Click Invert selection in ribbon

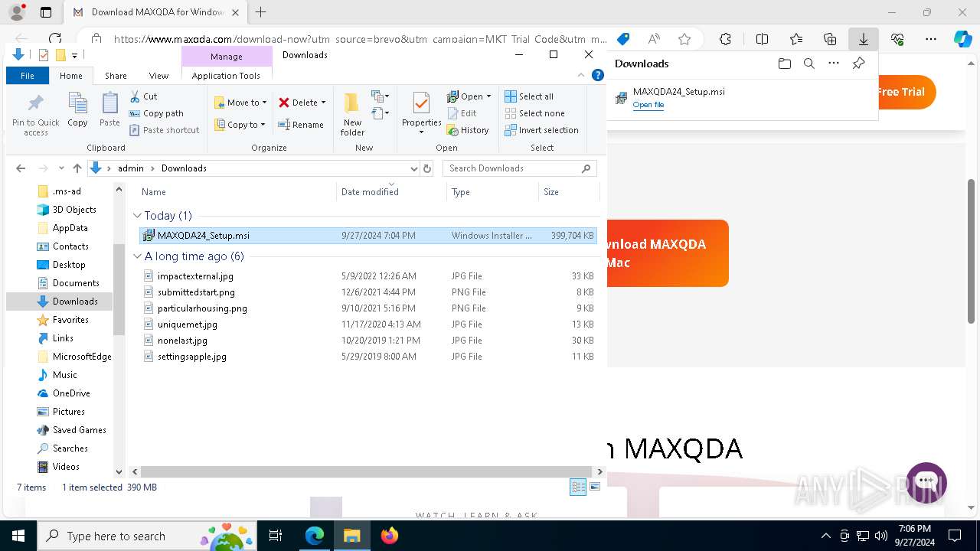click(541, 130)
